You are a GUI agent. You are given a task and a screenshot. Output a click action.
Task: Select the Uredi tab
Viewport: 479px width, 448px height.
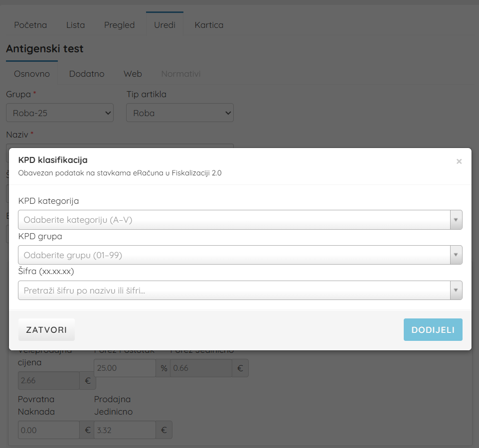tap(164, 25)
